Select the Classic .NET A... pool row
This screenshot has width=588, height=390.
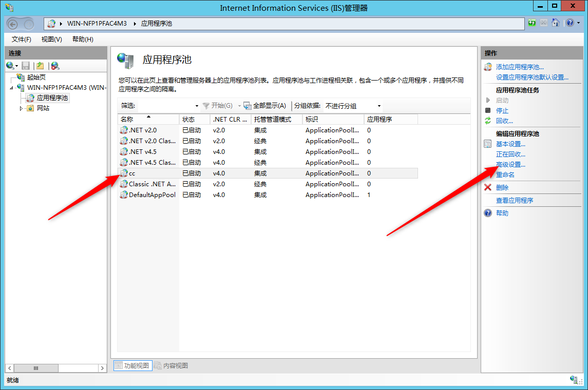[268, 184]
